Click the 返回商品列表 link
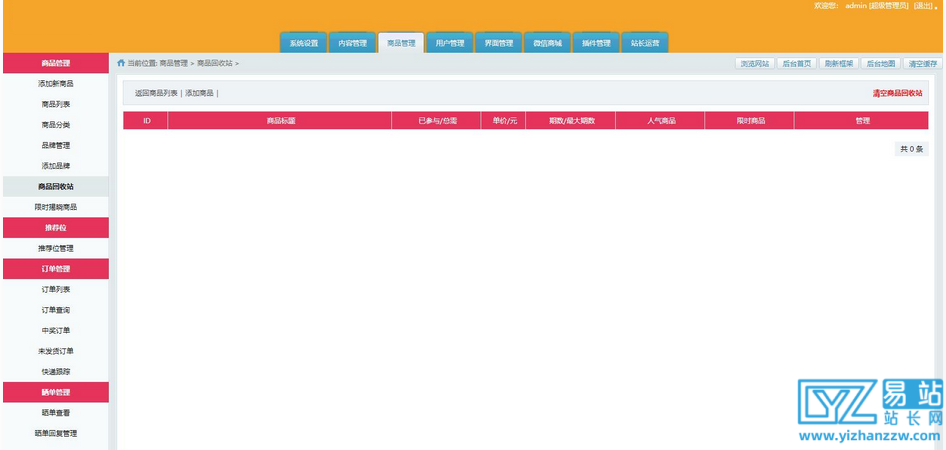The image size is (946, 450). click(x=156, y=93)
